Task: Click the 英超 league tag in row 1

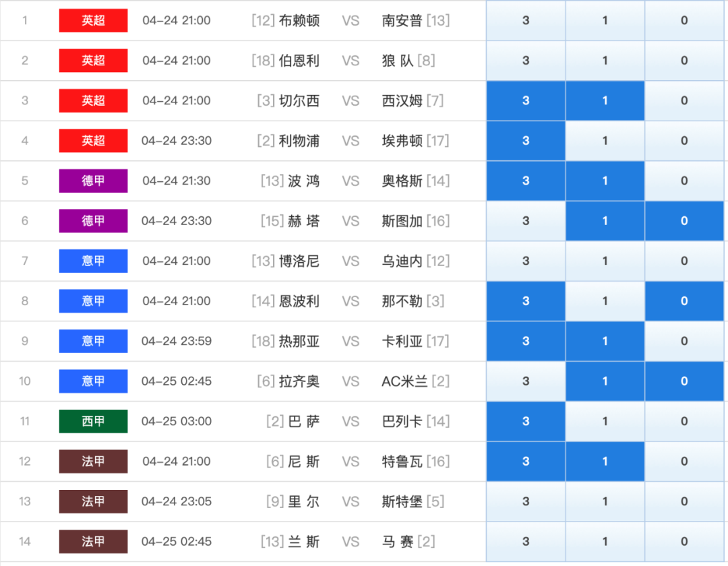Action: point(93,20)
